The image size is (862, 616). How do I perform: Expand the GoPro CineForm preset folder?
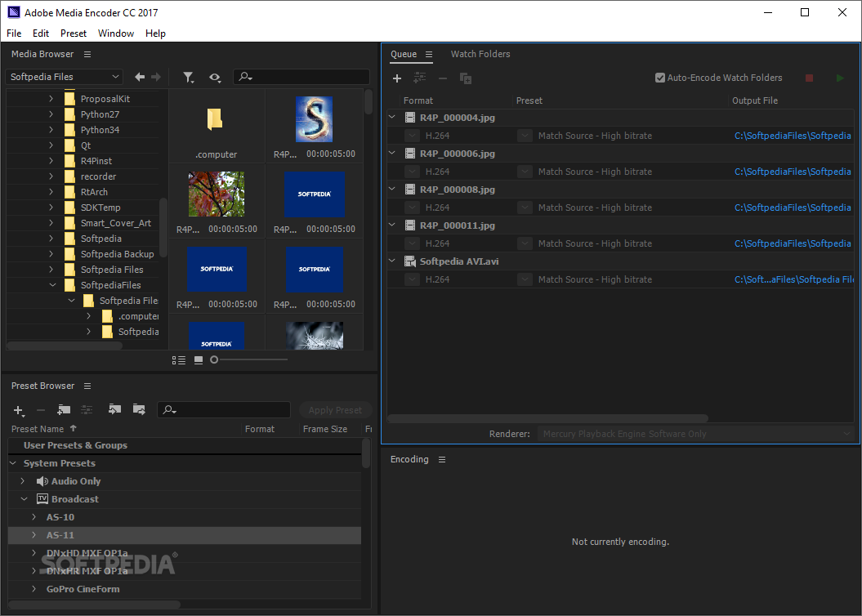pyautogui.click(x=34, y=589)
